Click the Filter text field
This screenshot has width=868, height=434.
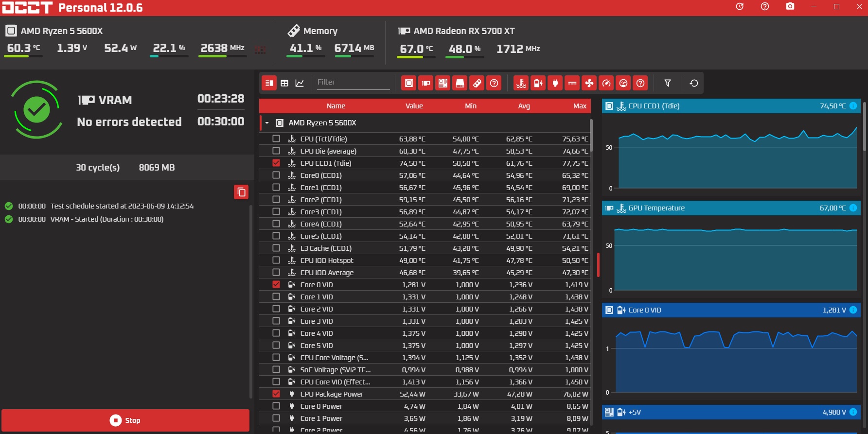[353, 82]
